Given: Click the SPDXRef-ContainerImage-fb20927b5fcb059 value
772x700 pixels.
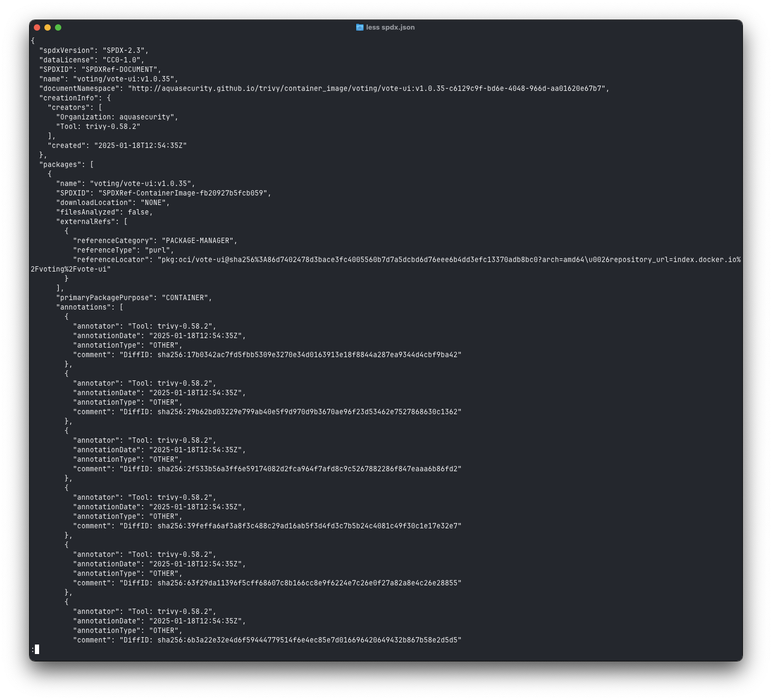Looking at the screenshot, I should pyautogui.click(x=183, y=193).
